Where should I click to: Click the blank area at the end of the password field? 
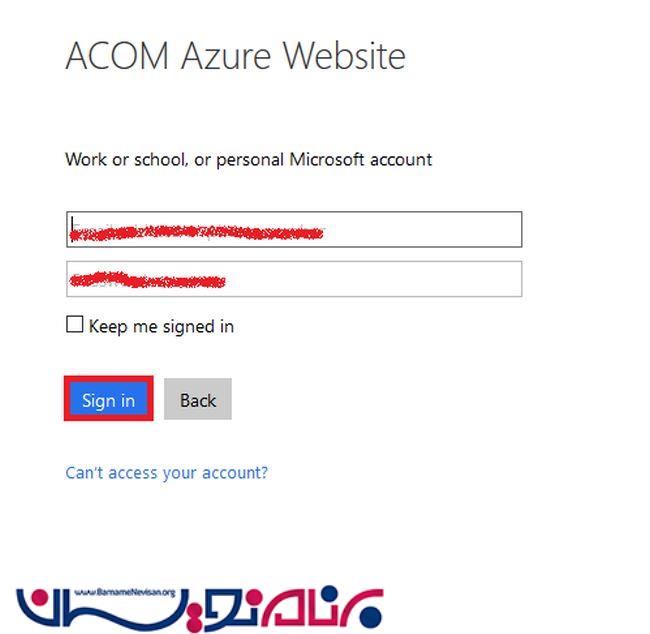click(373, 279)
